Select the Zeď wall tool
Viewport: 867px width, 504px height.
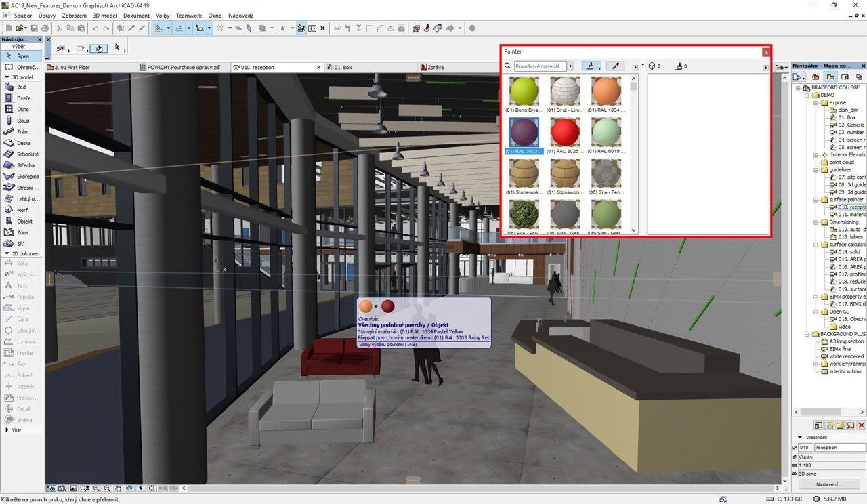[20, 87]
